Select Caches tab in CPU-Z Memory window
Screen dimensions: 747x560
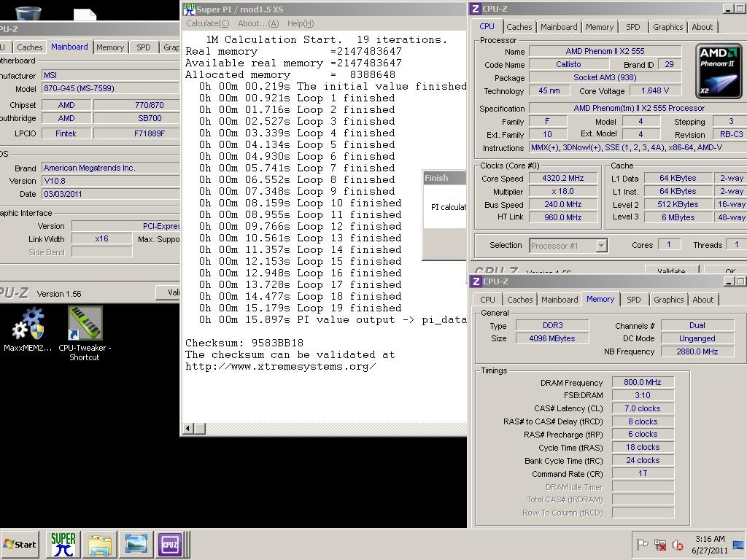click(519, 300)
